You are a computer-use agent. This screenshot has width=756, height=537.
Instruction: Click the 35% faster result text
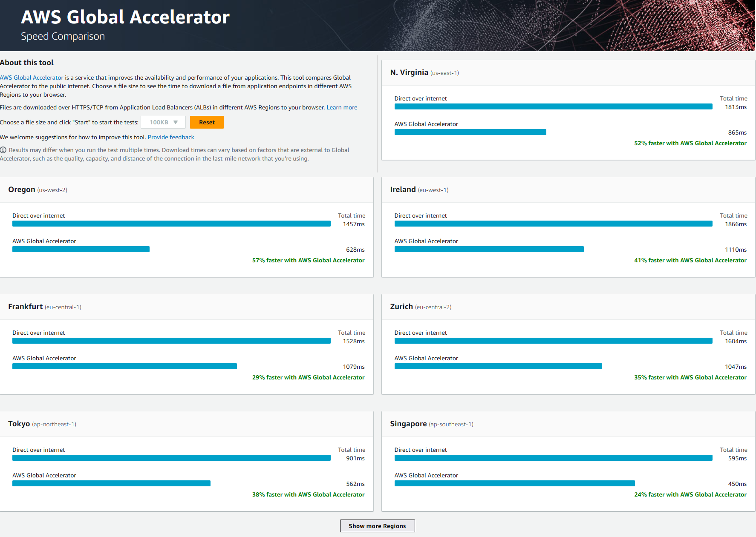point(690,377)
